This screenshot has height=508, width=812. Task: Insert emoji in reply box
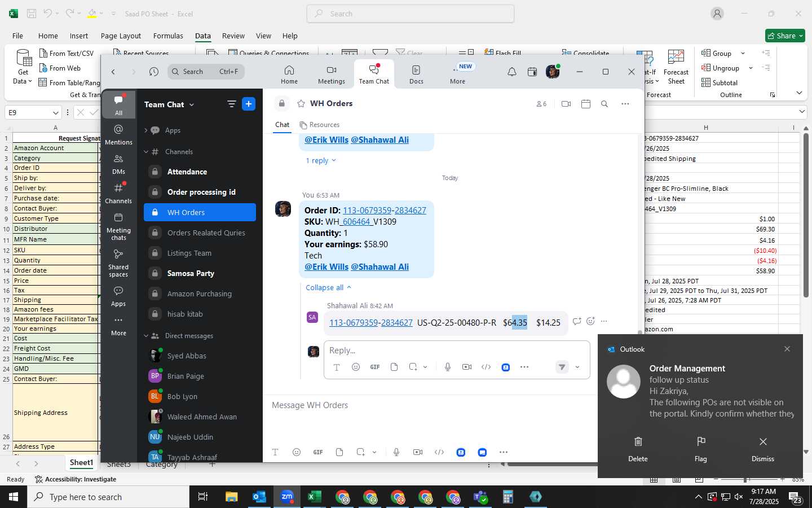[x=356, y=367]
